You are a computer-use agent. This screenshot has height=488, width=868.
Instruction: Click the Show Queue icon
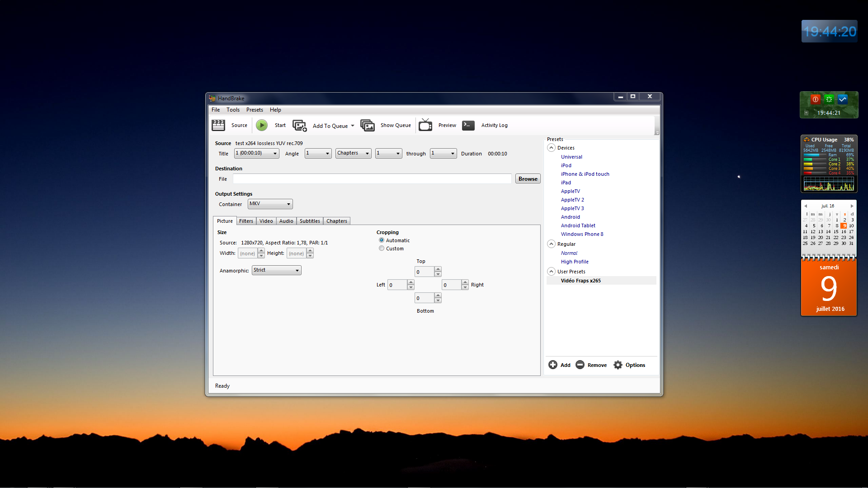coord(368,125)
